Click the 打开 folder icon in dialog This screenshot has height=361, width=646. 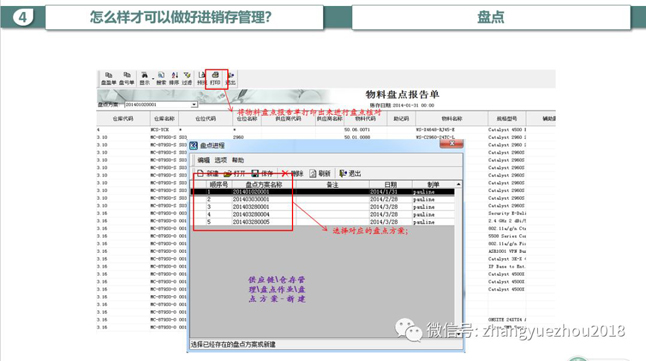coord(234,173)
